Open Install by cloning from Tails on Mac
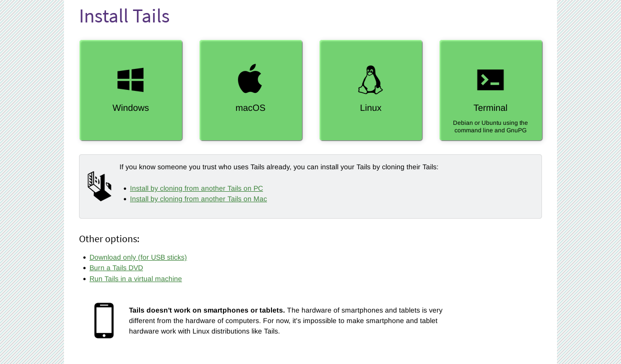Image resolution: width=621 pixels, height=364 pixels. coord(198,199)
